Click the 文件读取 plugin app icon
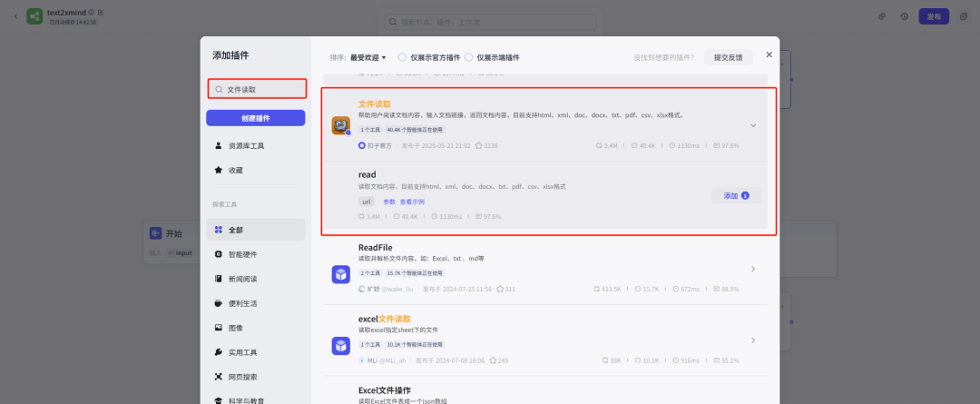 point(340,125)
